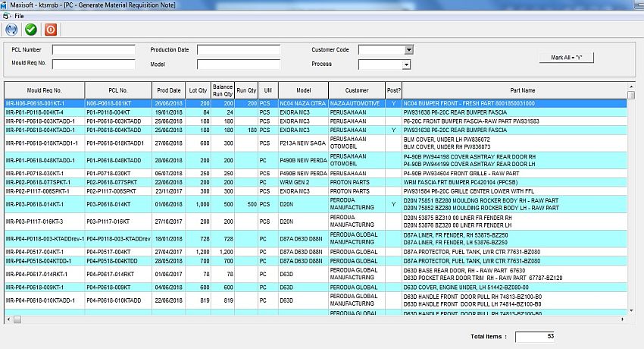Toggle Post? cell for MR-P03-P0618-014KT-1 row
644x349 pixels.
coord(393,204)
